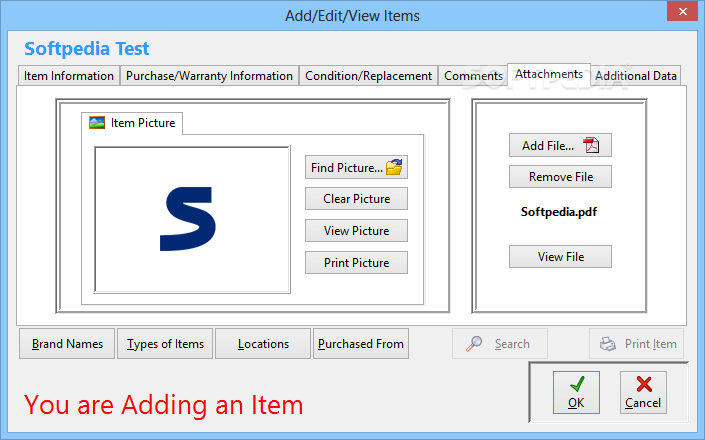Click the magnifying glass Search icon
Screen dimensions: 705x440
click(x=473, y=343)
